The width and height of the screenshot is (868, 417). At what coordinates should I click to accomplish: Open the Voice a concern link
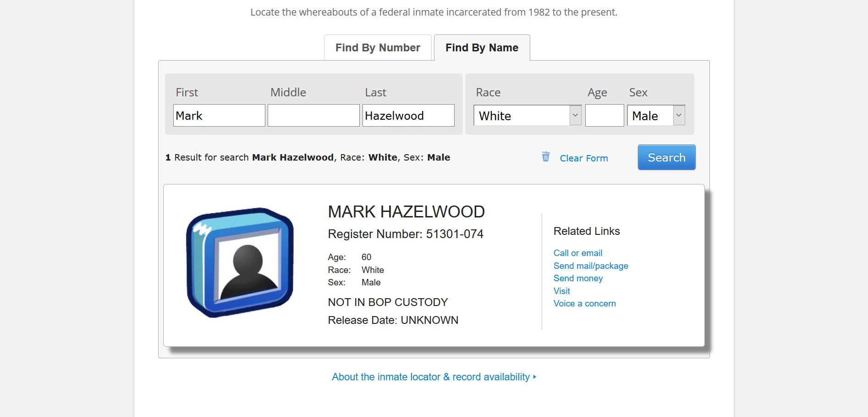tap(584, 304)
